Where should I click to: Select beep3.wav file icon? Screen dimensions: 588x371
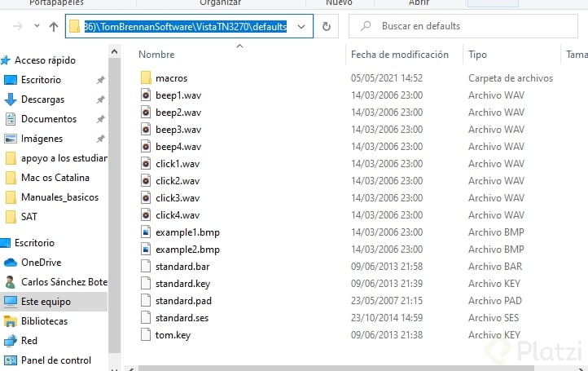click(146, 130)
